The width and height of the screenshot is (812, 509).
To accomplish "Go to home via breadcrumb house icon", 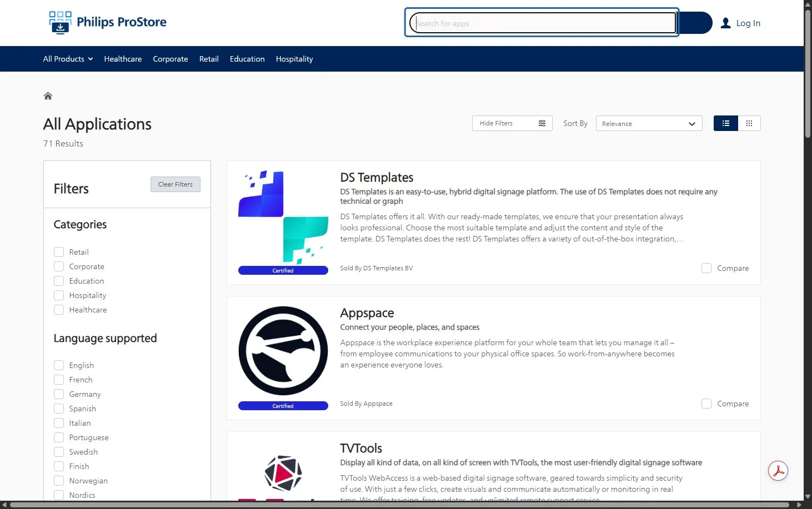I will click(x=48, y=96).
